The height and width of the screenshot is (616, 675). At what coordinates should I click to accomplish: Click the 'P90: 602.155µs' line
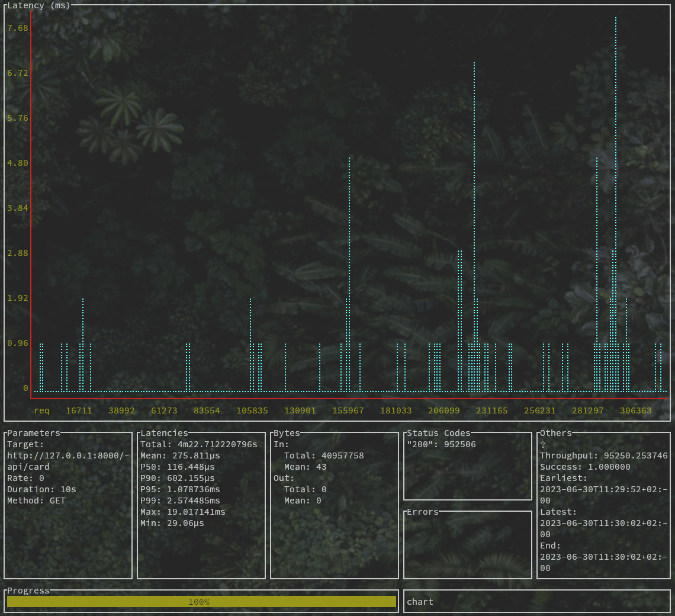tap(178, 478)
